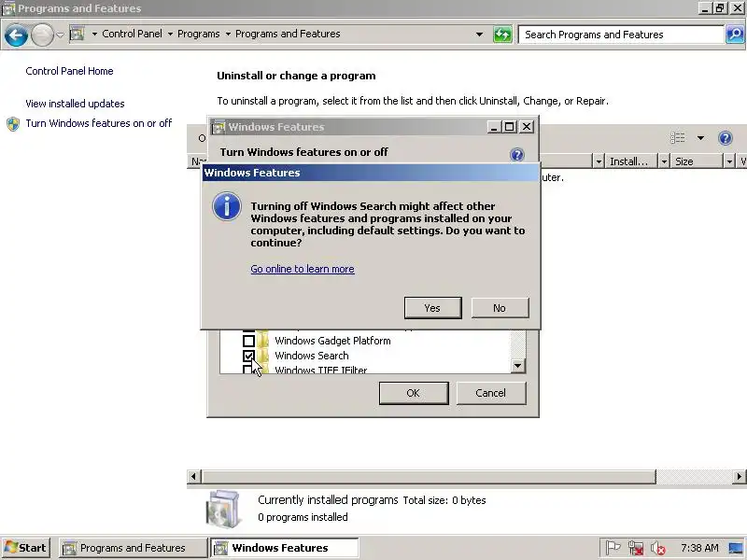Open Control Panel Home link
Image resolution: width=747 pixels, height=560 pixels.
point(69,71)
